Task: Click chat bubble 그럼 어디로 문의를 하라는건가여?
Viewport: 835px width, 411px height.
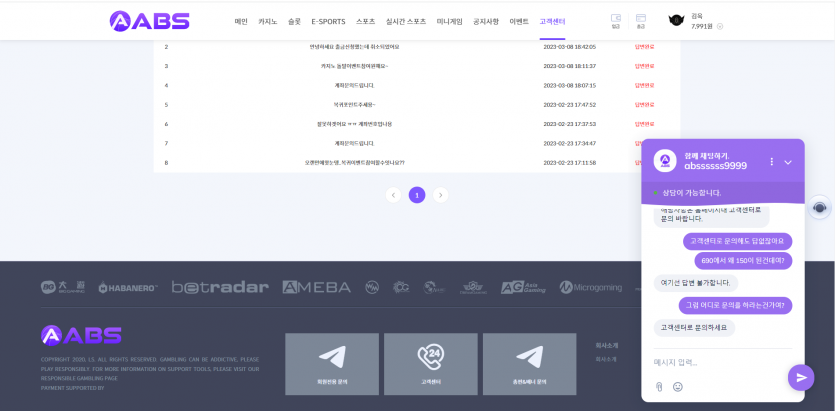Action: pyautogui.click(x=735, y=306)
